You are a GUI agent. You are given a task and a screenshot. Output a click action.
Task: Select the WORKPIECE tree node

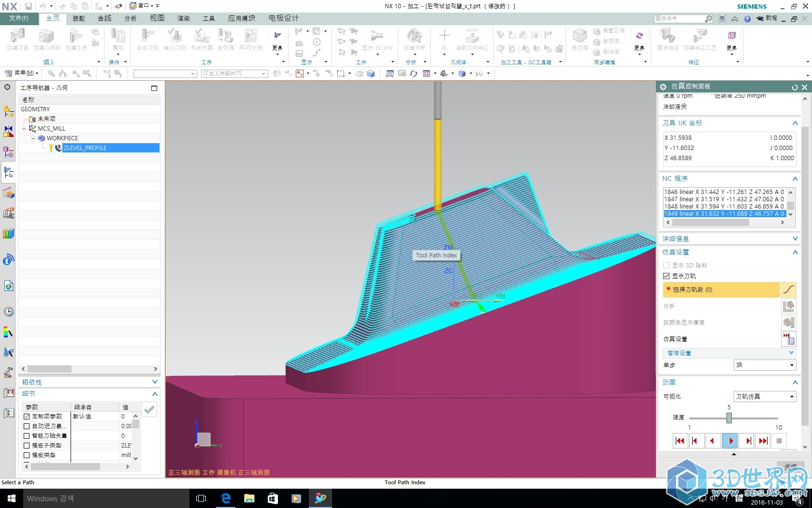[62, 138]
